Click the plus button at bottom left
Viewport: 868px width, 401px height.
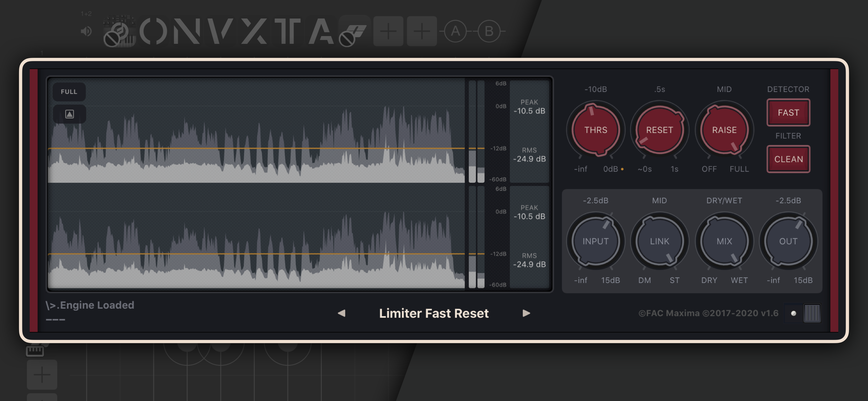42,375
